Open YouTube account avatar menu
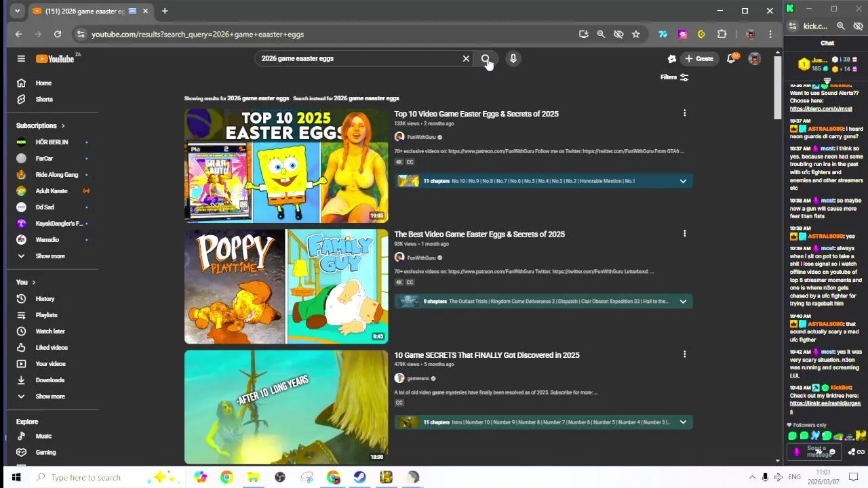The width and height of the screenshot is (868, 488). coord(754,59)
